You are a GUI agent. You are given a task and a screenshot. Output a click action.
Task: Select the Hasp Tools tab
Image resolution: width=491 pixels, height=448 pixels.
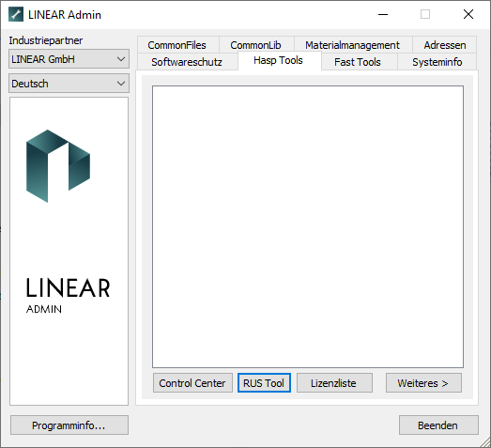pyautogui.click(x=279, y=60)
